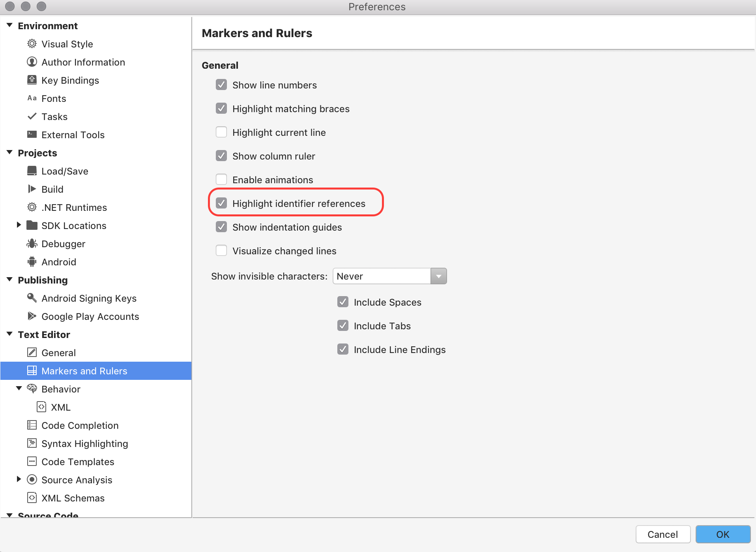Select the Visual Style gear icon
The width and height of the screenshot is (756, 552).
click(x=32, y=44)
